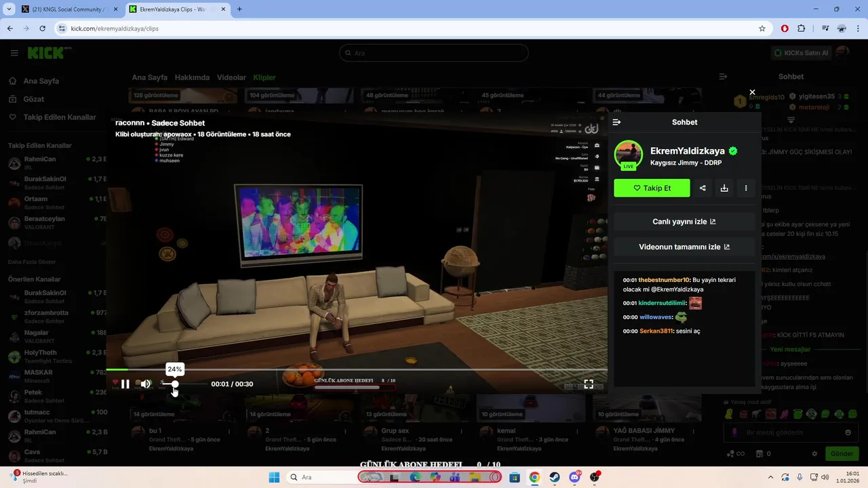This screenshot has height=488, width=868.
Task: Select the Klipler tab
Action: (264, 77)
